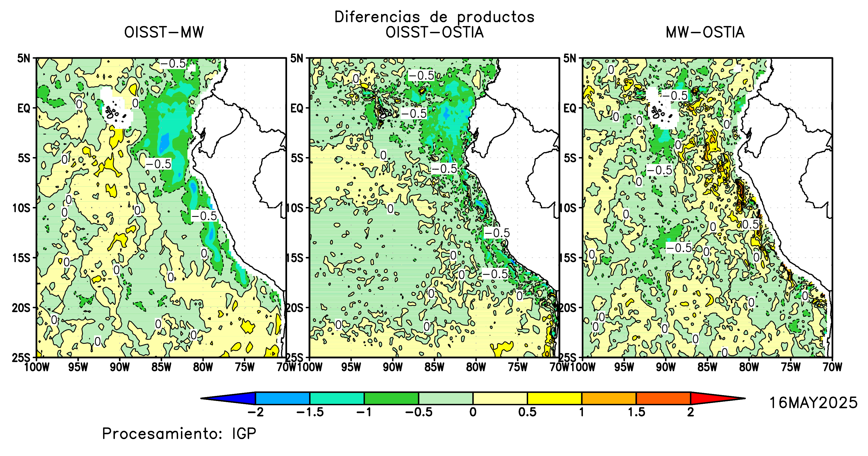Click the '95W' longitude label of OISST-MW panel
Image resolution: width=868 pixels, height=456 pixels.
[x=78, y=367]
